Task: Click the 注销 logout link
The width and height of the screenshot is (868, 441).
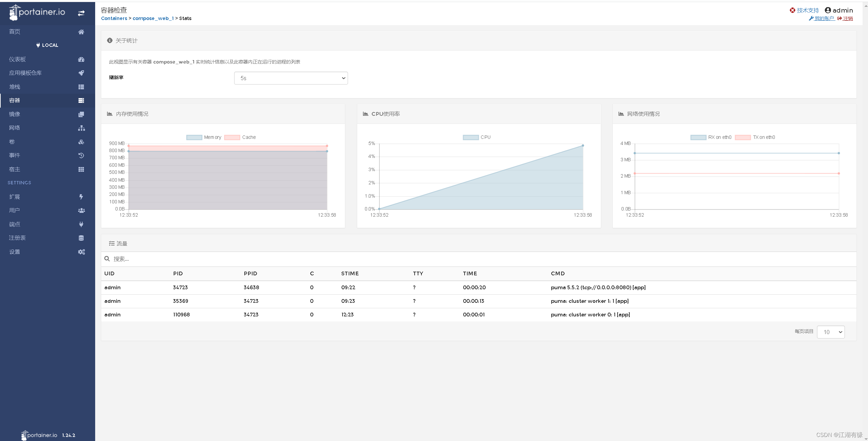Action: pos(848,18)
